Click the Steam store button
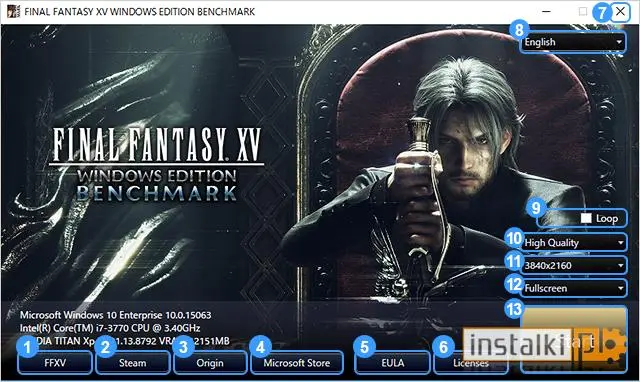The width and height of the screenshot is (640, 382). [133, 362]
